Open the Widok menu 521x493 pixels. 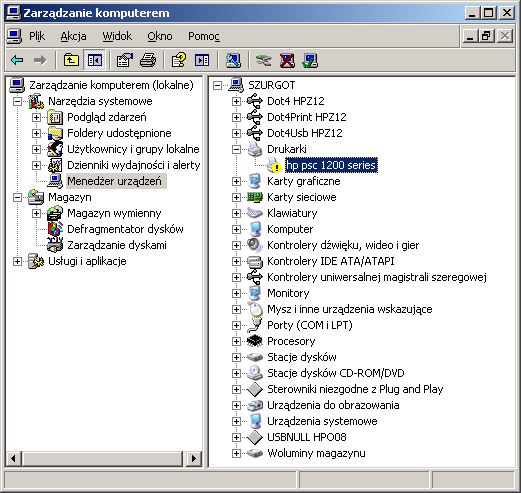tap(117, 36)
